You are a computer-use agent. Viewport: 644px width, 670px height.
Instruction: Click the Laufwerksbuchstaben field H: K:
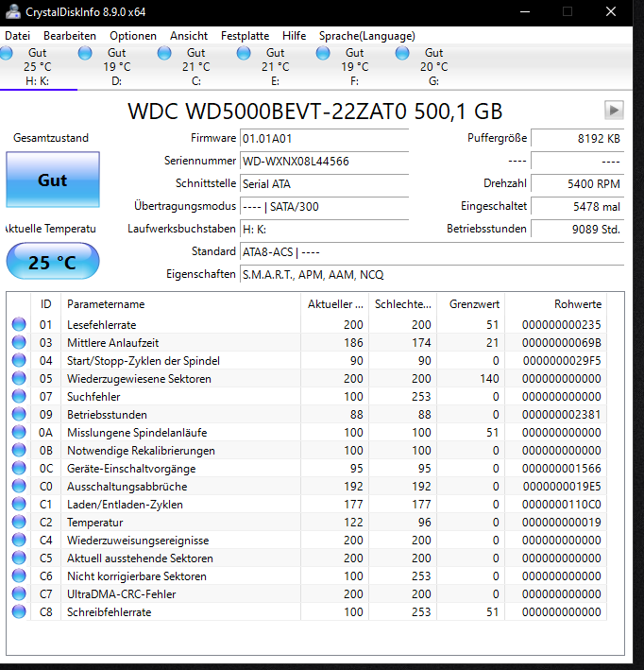coord(324,230)
